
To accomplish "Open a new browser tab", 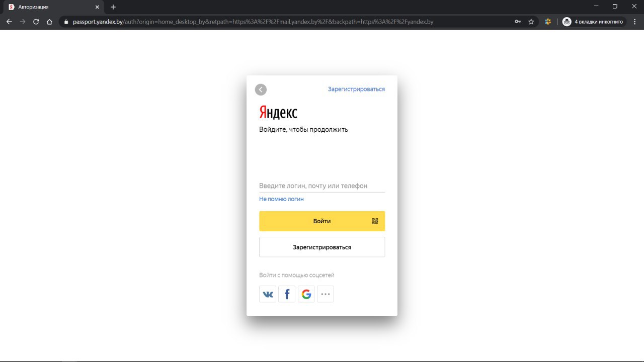I will [x=113, y=7].
